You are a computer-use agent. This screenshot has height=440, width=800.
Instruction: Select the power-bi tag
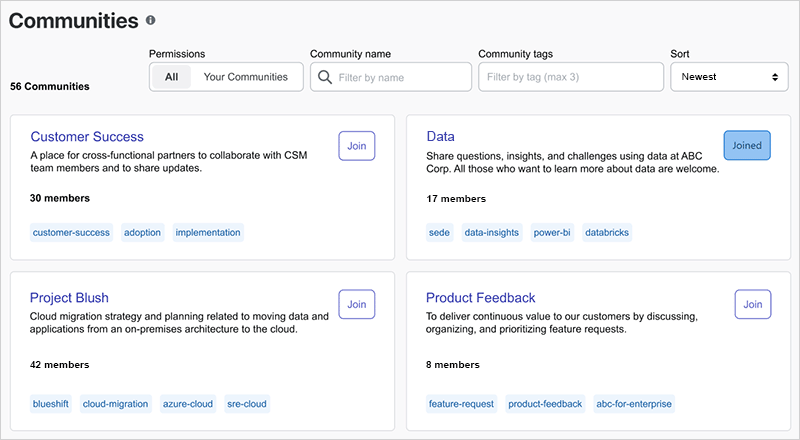pos(552,233)
